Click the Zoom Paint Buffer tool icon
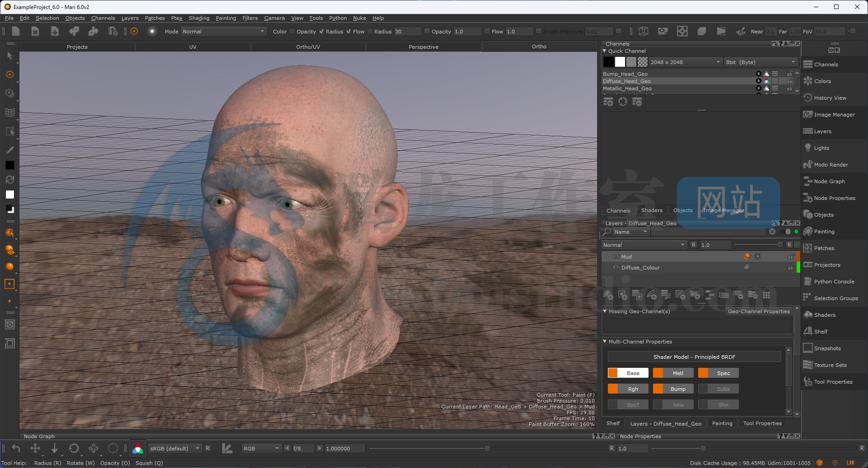 coord(10,93)
